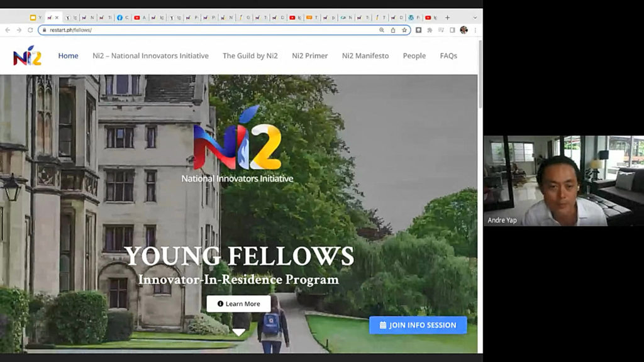Open the Chrome profile avatar
Viewport: 644px width, 362px height.
point(464,30)
